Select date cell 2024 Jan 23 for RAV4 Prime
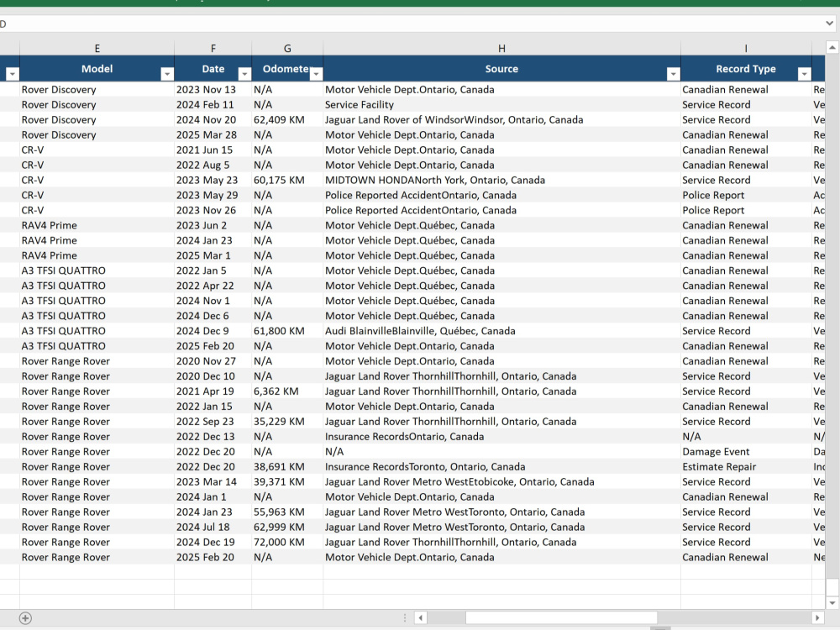Screen dimensions: 840x630 pos(213,240)
